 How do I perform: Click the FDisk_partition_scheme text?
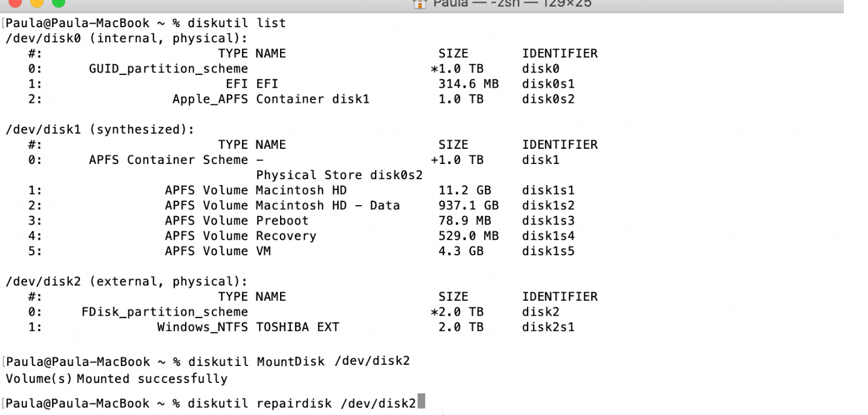(x=165, y=312)
